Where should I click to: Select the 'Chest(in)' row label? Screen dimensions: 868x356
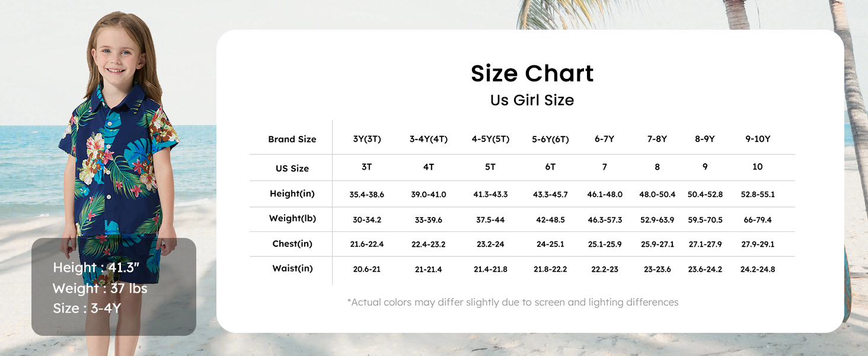pos(292,244)
